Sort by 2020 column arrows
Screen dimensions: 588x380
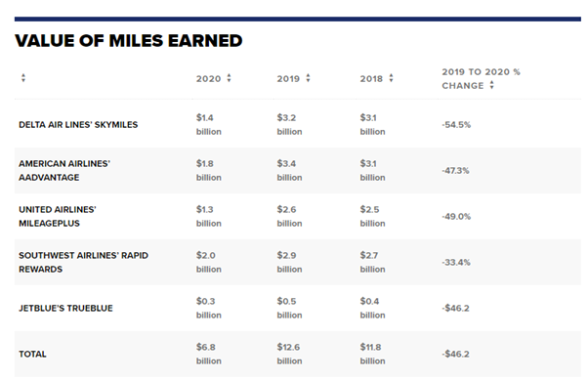(x=229, y=78)
